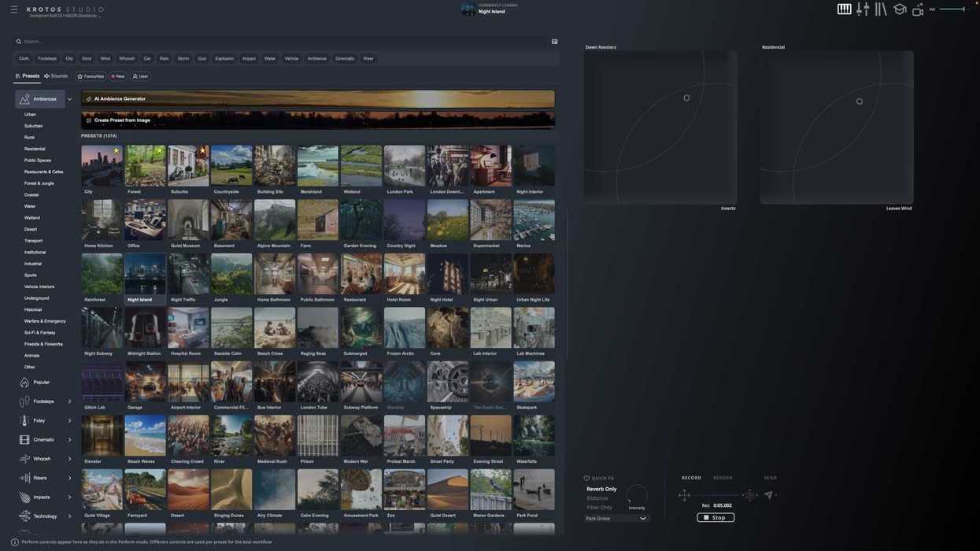This screenshot has height=551, width=980.
Task: Click the Cinematic tag chip
Action: [345, 58]
